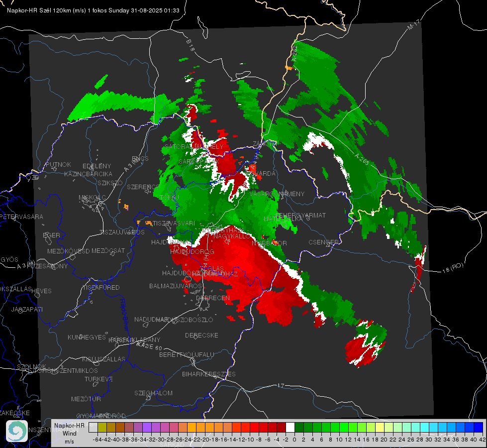The height and width of the screenshot is (448, 487).
Task: Click the '0' value on the legend scale
Action: [294, 440]
